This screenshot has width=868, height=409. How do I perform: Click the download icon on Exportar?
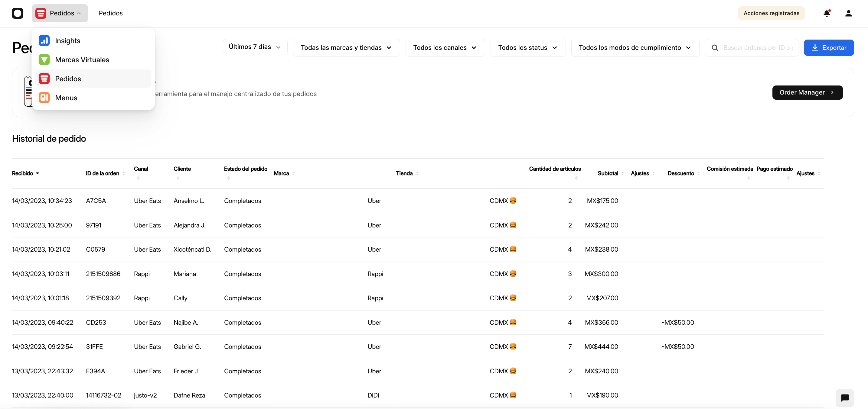(816, 47)
